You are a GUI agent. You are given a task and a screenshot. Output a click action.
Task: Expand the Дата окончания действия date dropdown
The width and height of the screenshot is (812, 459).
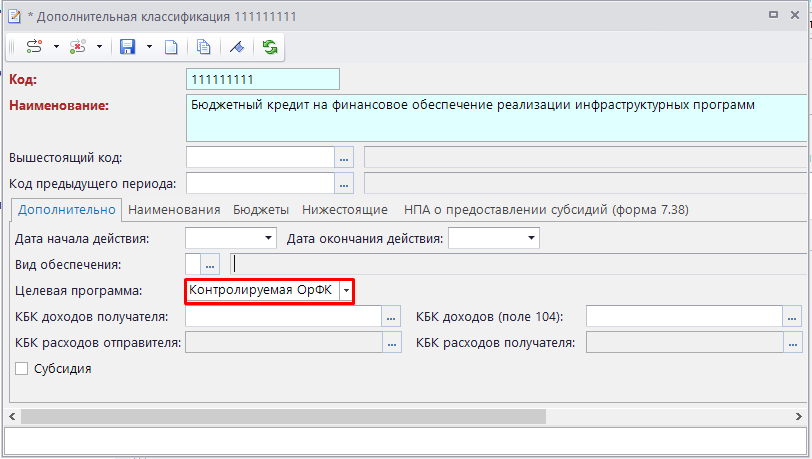coord(530,238)
